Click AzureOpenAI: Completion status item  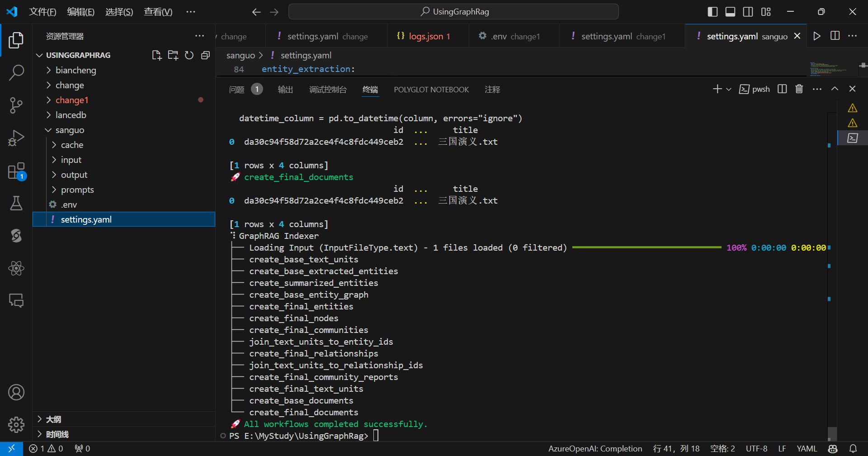click(x=595, y=449)
